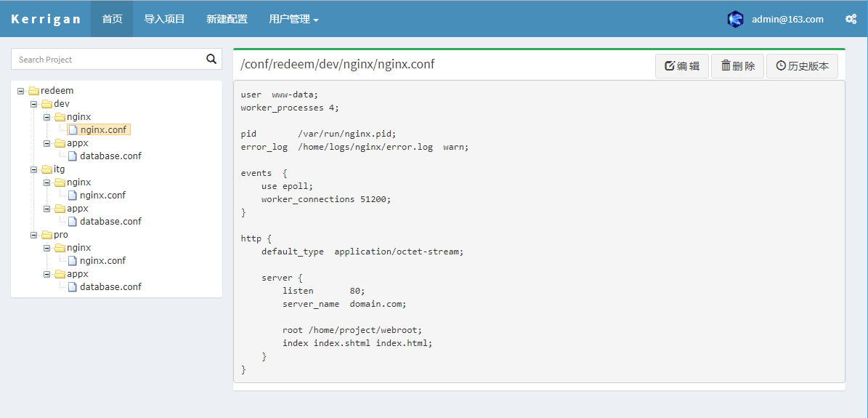
Task: View 历史版本 history versions
Action: coord(802,66)
